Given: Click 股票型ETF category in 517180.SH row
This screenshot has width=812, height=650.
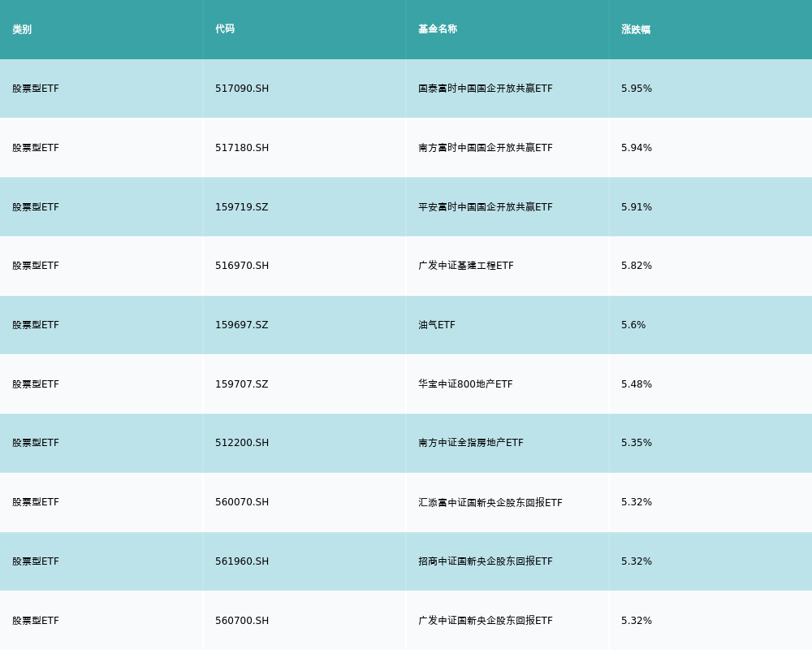Looking at the screenshot, I should click(36, 148).
